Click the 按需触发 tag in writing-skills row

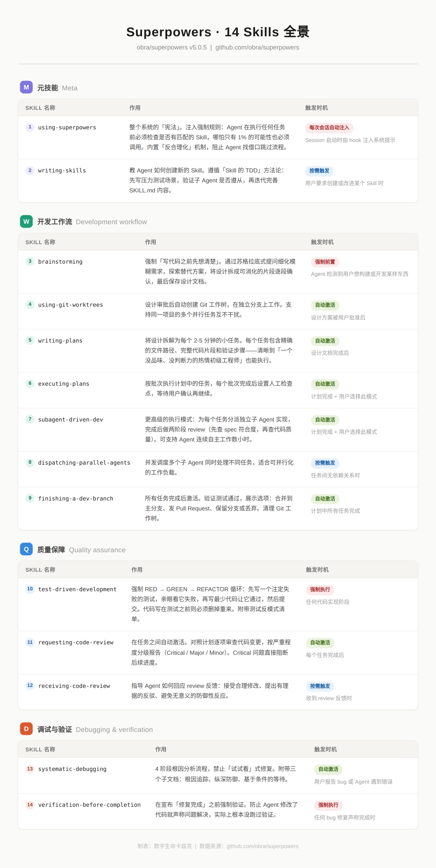click(319, 171)
